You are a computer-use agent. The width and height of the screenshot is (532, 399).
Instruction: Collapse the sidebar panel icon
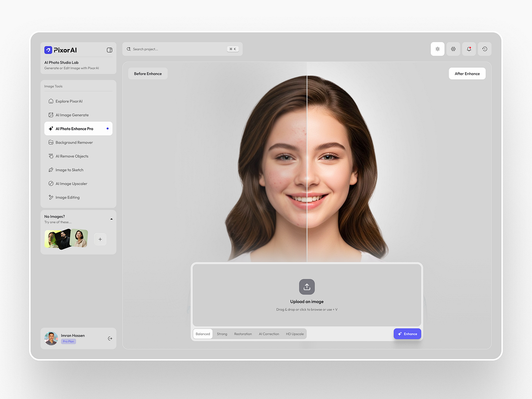coord(110,50)
